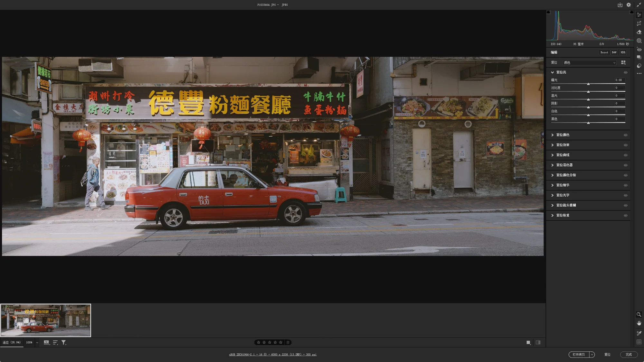Viewport: 644px width, 362px height.
Task: Select the Crop and Rotate tool
Action: pos(639,23)
